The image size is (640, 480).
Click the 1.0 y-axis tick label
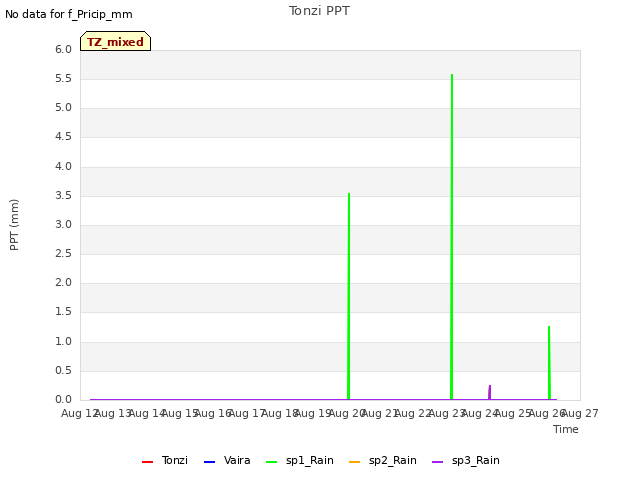[x=63, y=341]
